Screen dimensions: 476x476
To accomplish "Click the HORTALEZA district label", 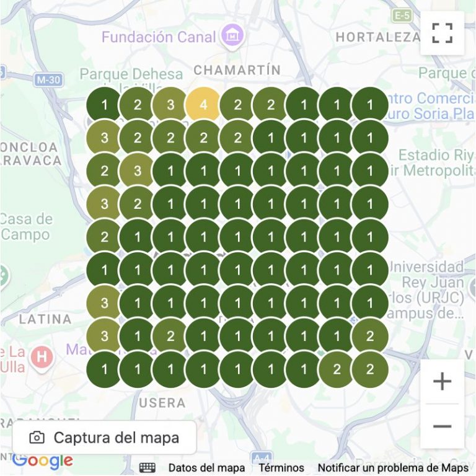I will [378, 37].
